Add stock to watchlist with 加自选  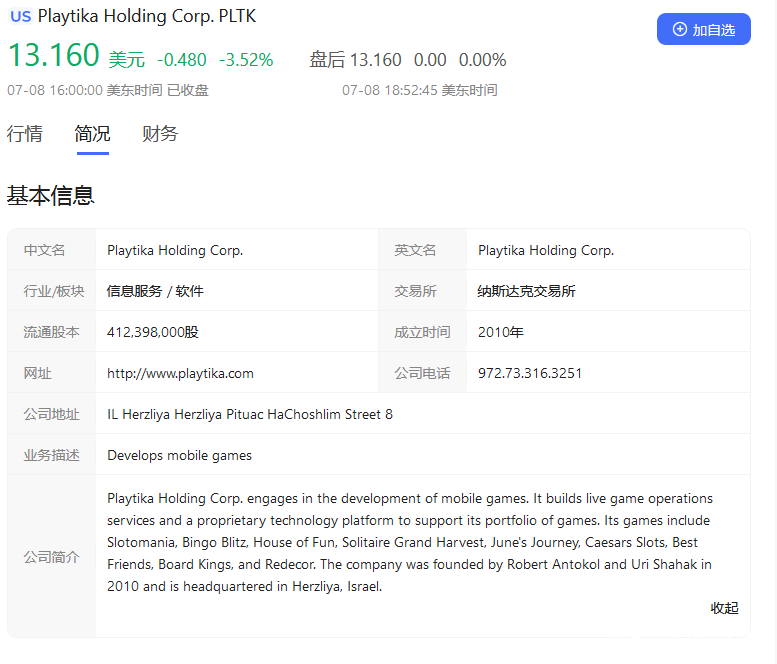coord(703,30)
